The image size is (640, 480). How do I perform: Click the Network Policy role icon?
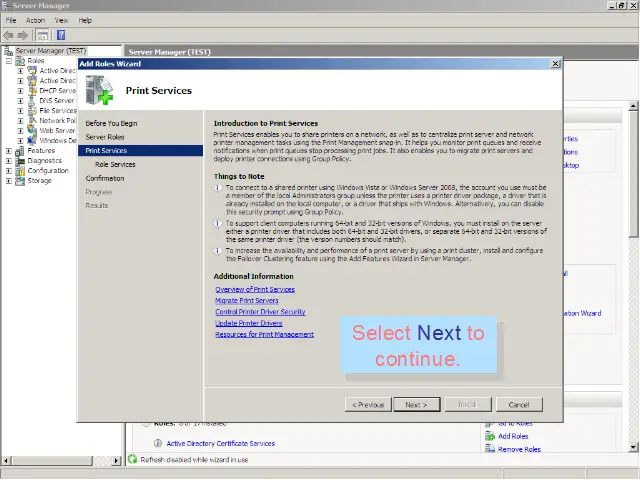click(32, 120)
